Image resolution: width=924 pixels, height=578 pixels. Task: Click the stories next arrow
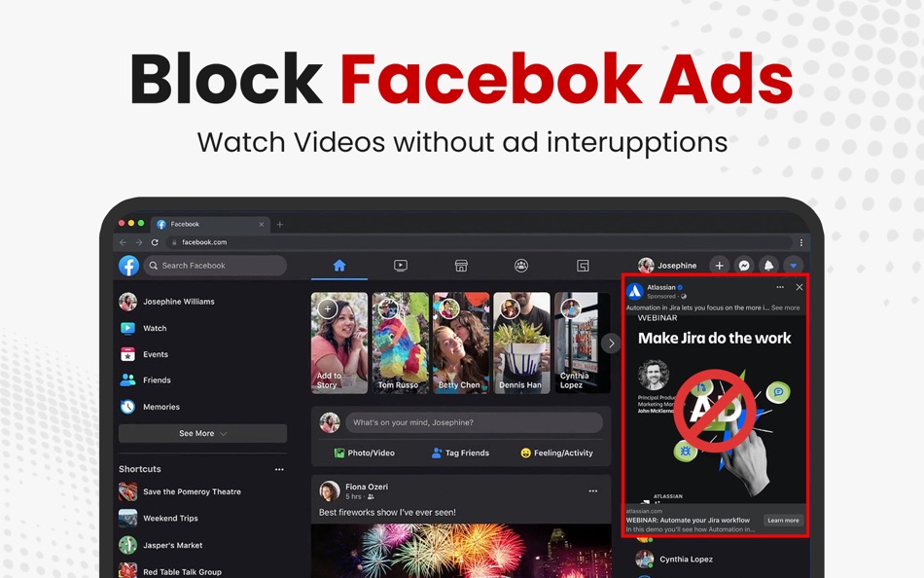click(611, 343)
